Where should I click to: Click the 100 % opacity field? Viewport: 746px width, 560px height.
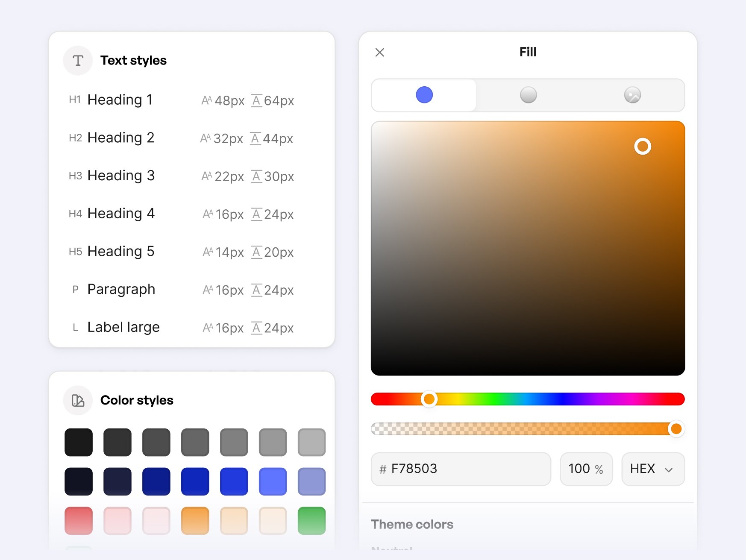click(x=586, y=469)
